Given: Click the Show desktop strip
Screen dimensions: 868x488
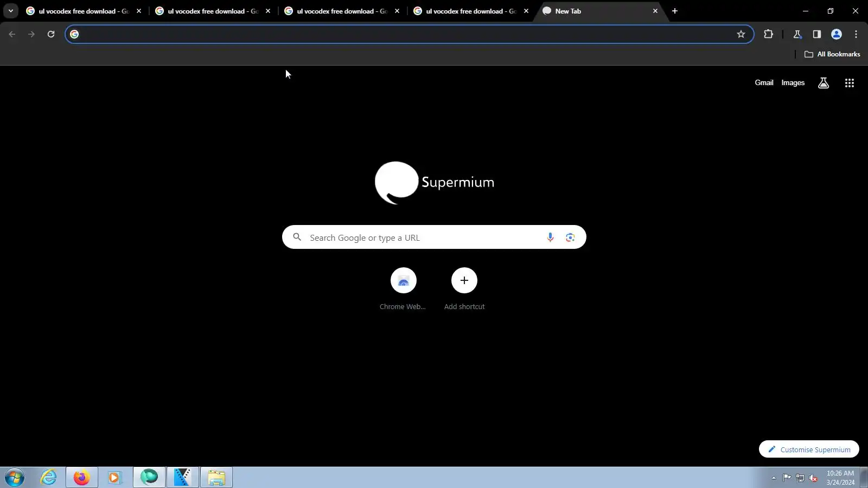Looking at the screenshot, I should pos(864,478).
